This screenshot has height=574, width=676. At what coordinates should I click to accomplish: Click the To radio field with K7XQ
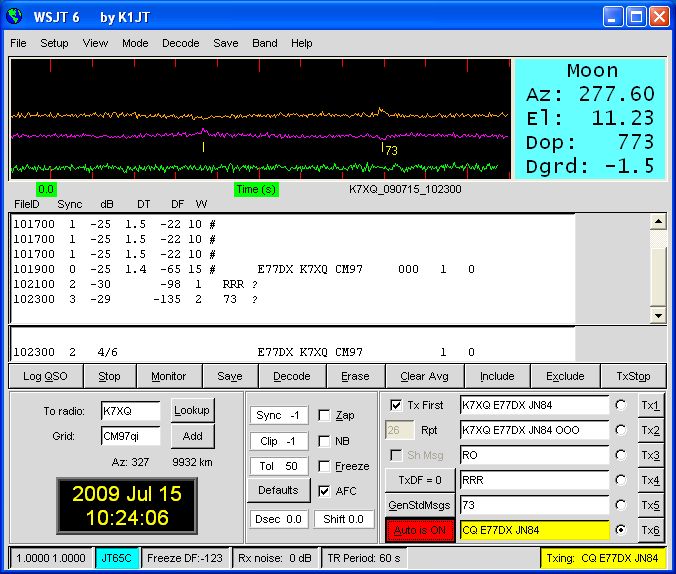(131, 411)
